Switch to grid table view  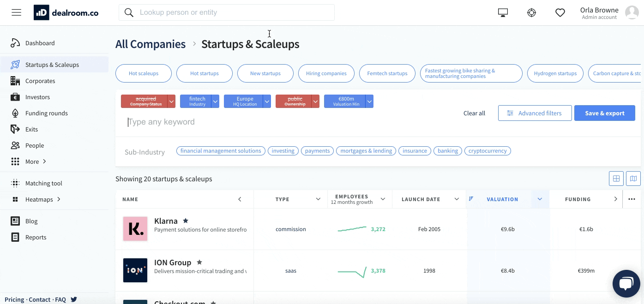(616, 179)
